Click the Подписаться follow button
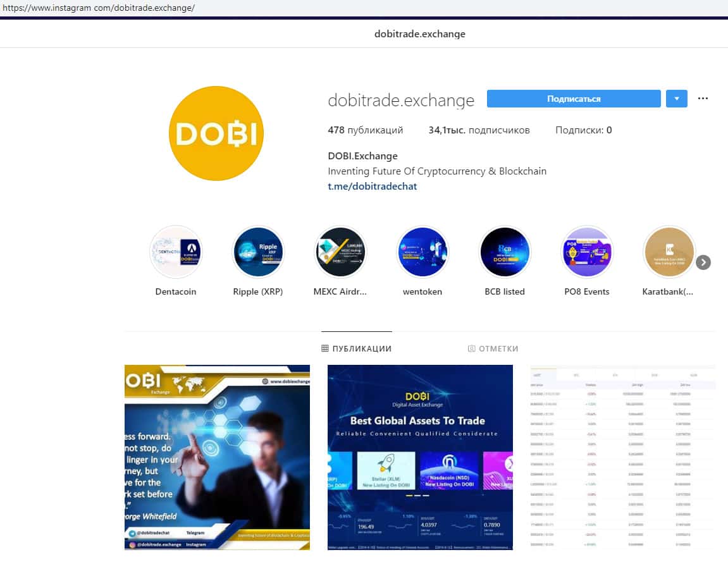Image resolution: width=728 pixels, height=564 pixels. tap(574, 99)
